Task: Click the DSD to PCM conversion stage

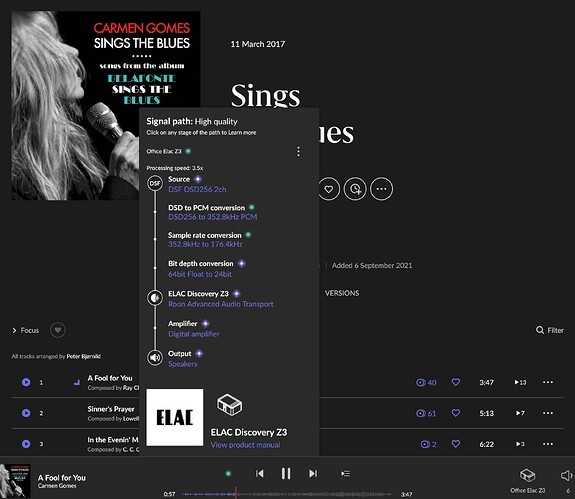Action: [x=213, y=212]
